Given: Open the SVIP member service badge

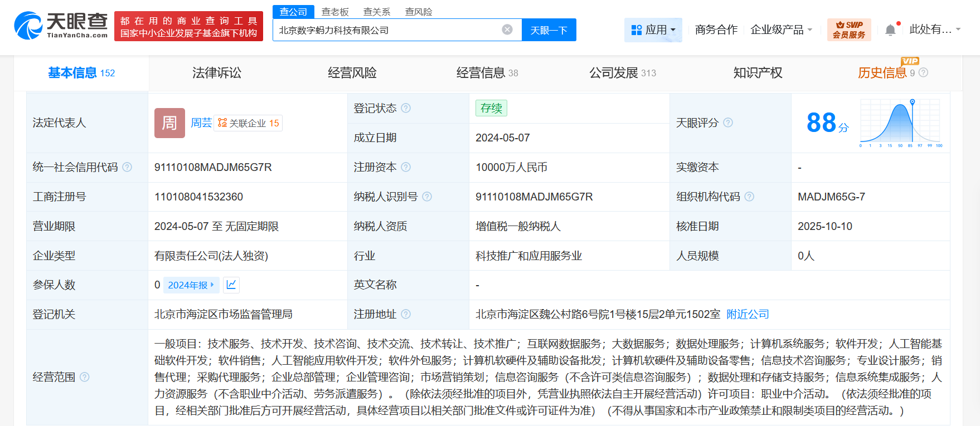Looking at the screenshot, I should [x=848, y=30].
